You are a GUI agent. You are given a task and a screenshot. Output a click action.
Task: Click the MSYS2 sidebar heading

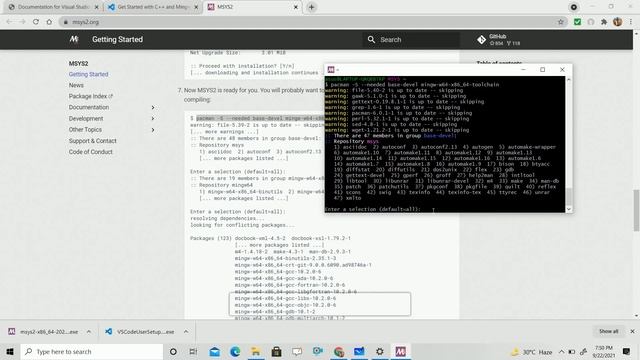(78, 64)
